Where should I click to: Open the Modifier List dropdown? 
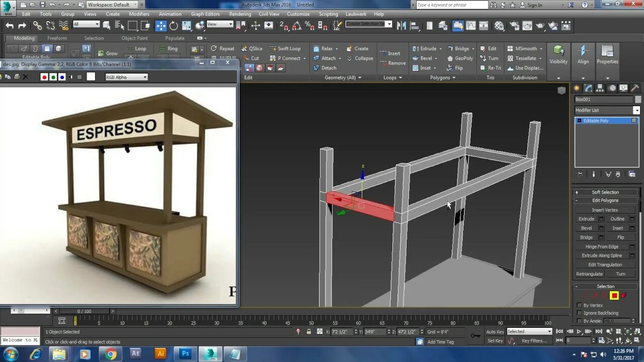(607, 110)
